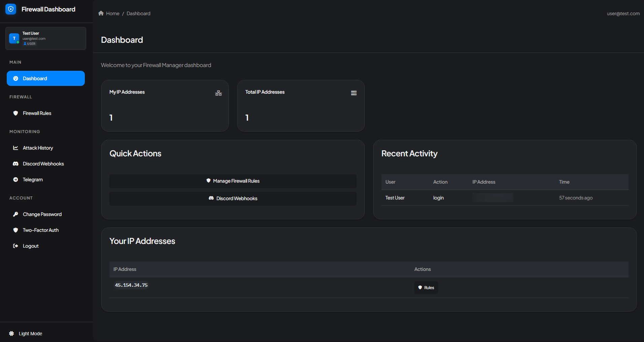Click the Discord Webhooks sidebar icon
Screen dimensions: 644x342
(x=16, y=164)
